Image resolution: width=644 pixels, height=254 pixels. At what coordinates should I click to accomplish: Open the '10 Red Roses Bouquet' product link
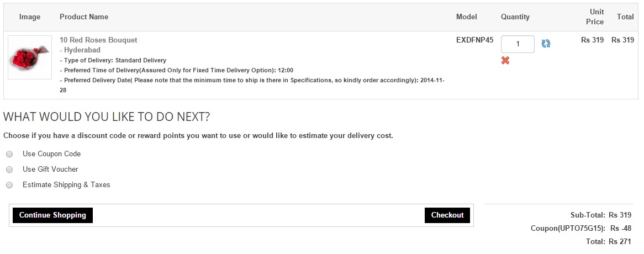coord(98,40)
